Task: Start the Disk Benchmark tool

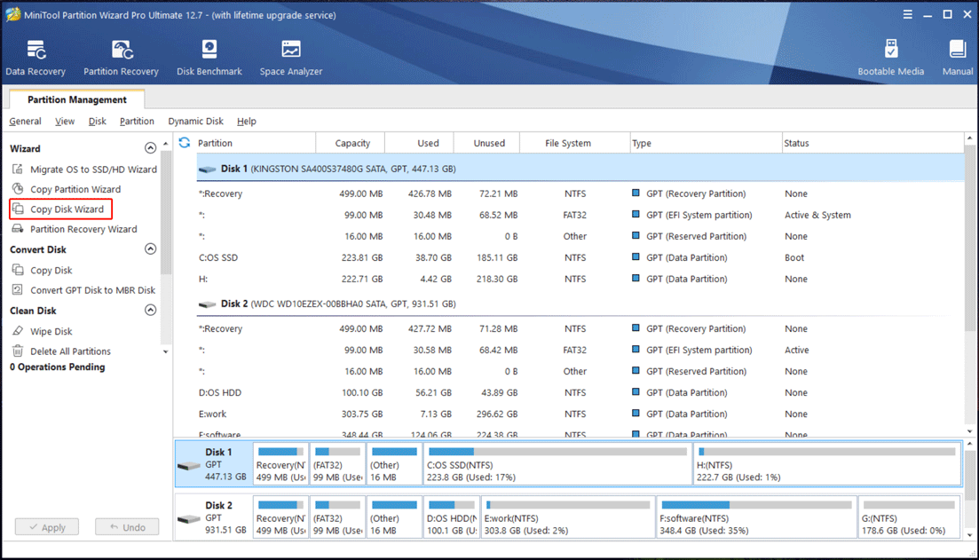Action: [209, 55]
